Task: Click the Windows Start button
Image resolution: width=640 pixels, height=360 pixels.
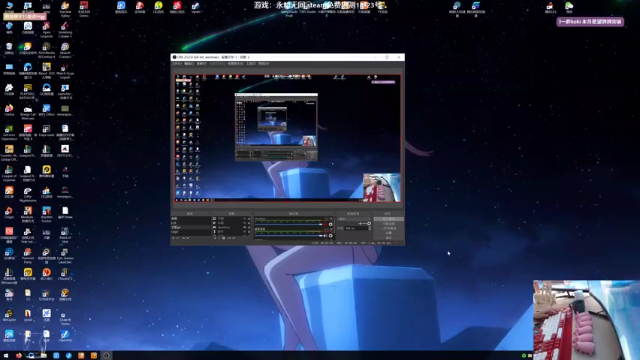Action: tap(6, 356)
